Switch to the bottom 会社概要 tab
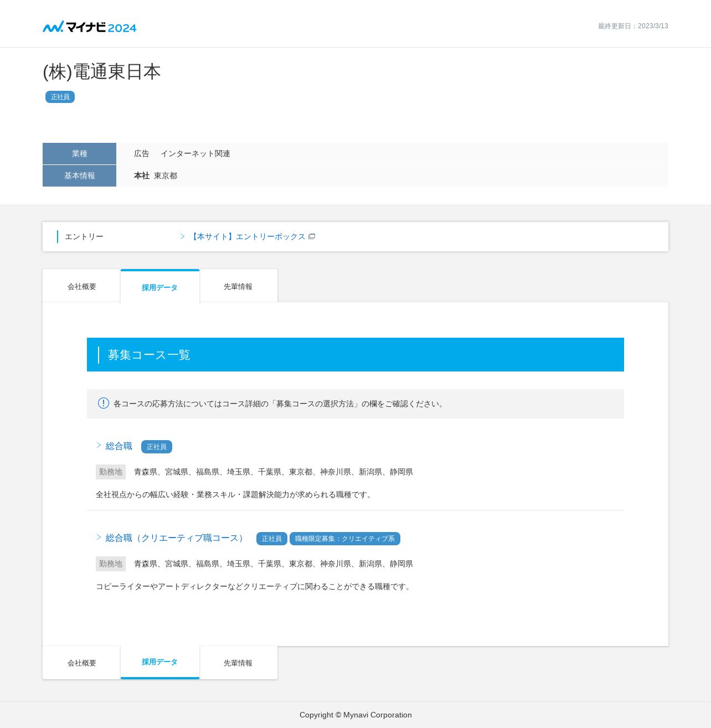711x728 pixels. tap(81, 663)
